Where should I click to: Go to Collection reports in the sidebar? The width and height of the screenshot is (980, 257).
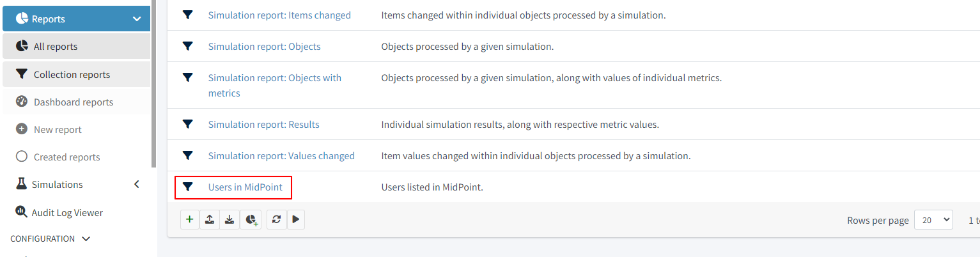pyautogui.click(x=72, y=75)
